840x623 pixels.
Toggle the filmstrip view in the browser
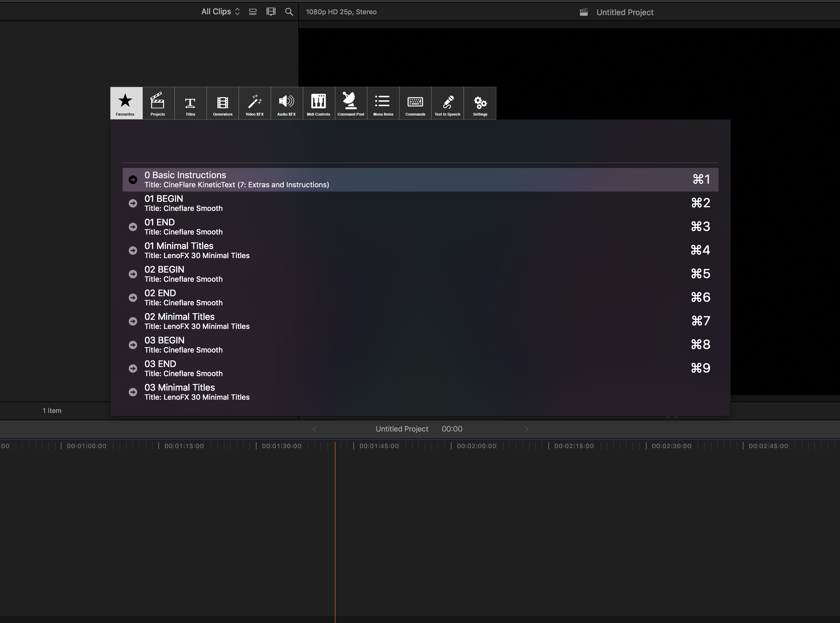coord(271,12)
